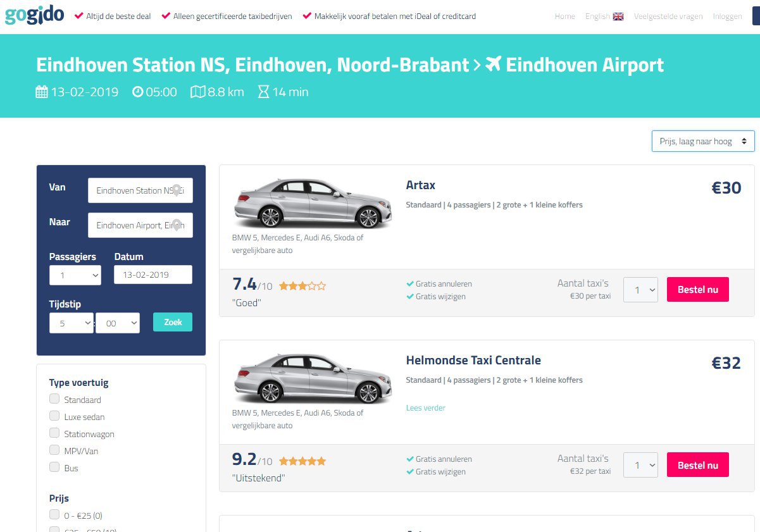Viewport: 760px width, 532px height.
Task: Click the Datum input field
Action: click(153, 275)
